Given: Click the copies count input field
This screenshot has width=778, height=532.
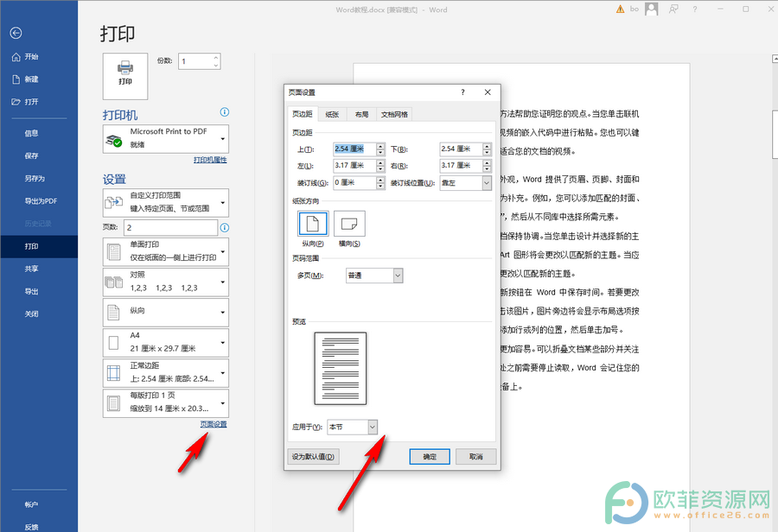Looking at the screenshot, I should (195, 61).
